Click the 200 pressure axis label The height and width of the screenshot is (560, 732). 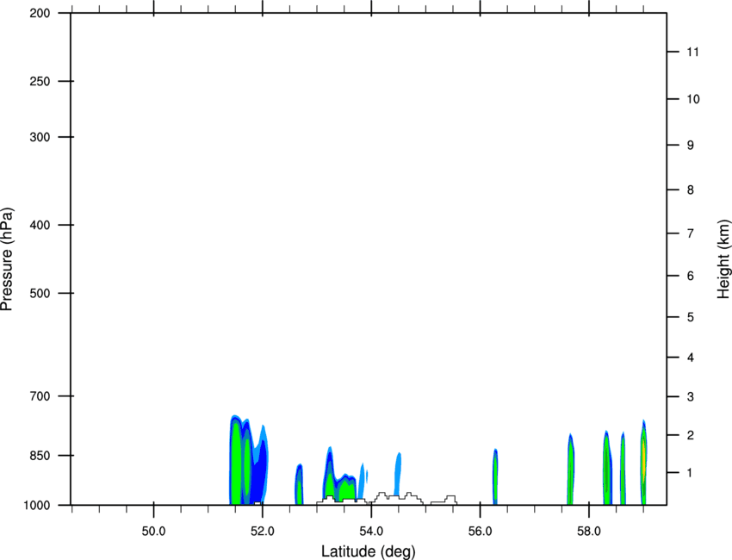[x=40, y=13]
